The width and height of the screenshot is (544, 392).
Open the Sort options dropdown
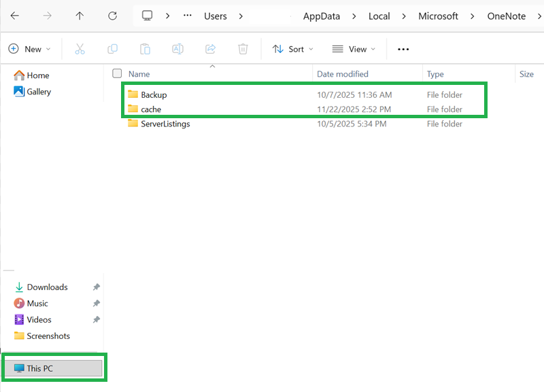tap(293, 49)
